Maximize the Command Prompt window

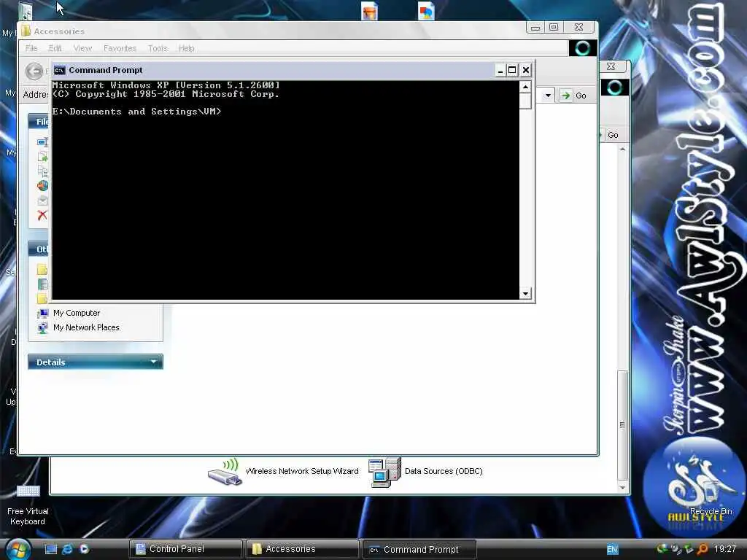coord(512,71)
